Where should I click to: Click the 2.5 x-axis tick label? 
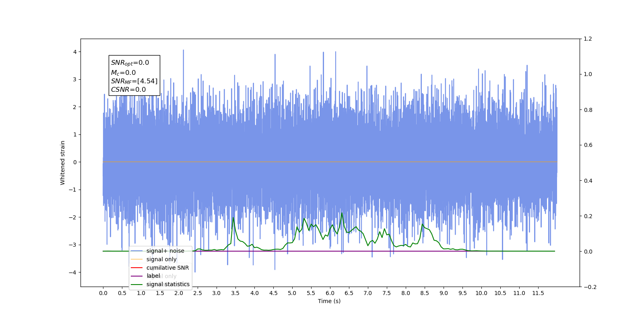point(198,293)
